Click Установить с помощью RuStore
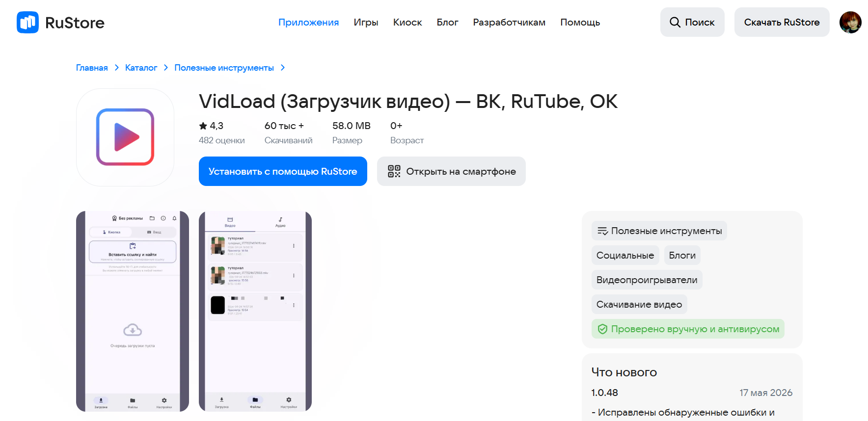868x421 pixels. point(283,171)
